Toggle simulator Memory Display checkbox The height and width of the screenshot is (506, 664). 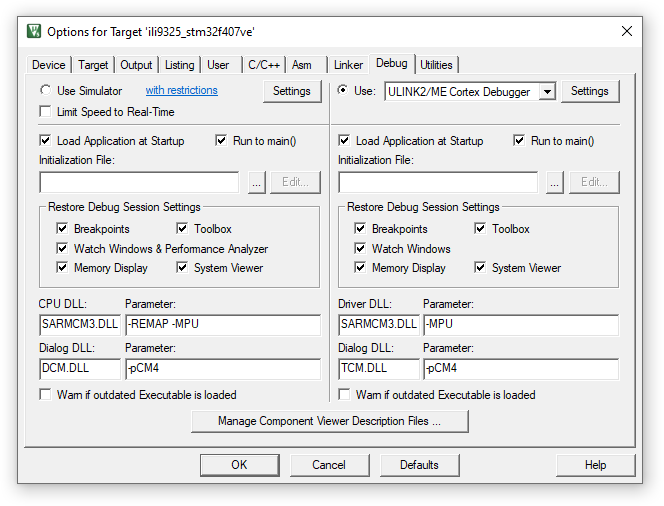(x=62, y=268)
